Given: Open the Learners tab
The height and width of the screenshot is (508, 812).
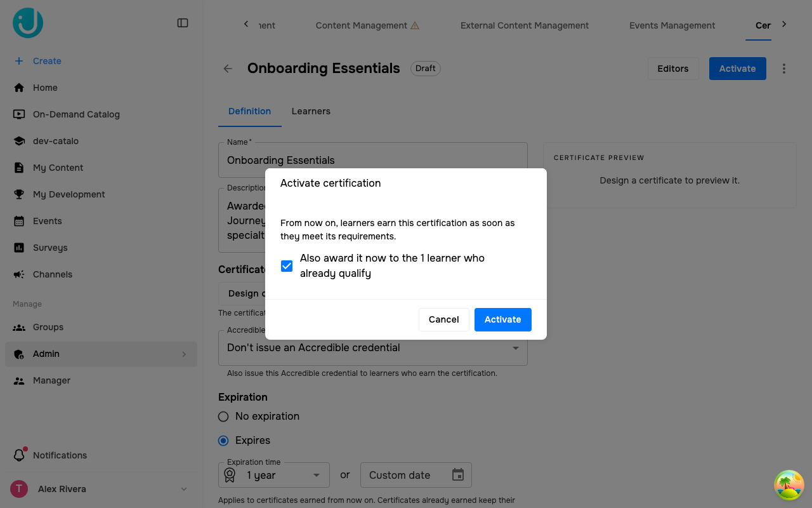Looking at the screenshot, I should tap(311, 111).
